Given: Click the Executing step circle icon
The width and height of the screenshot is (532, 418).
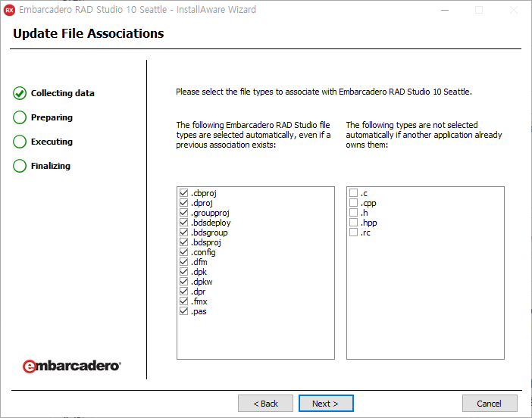Looking at the screenshot, I should tap(20, 142).
